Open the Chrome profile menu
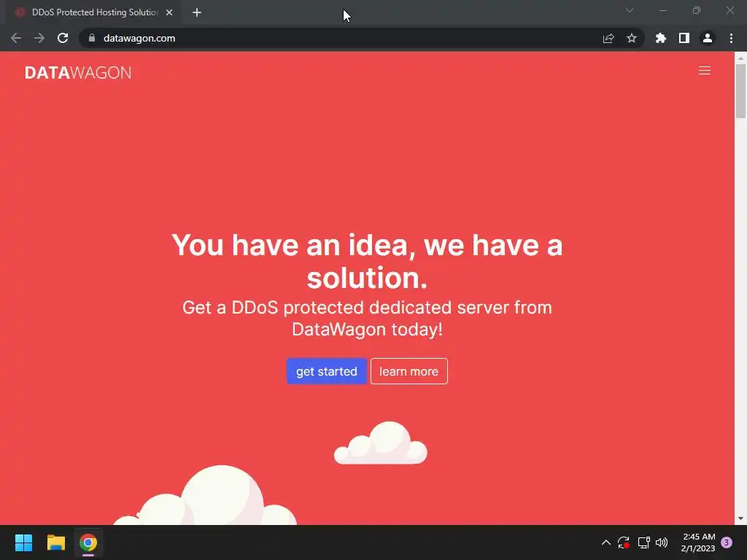 [x=707, y=38]
